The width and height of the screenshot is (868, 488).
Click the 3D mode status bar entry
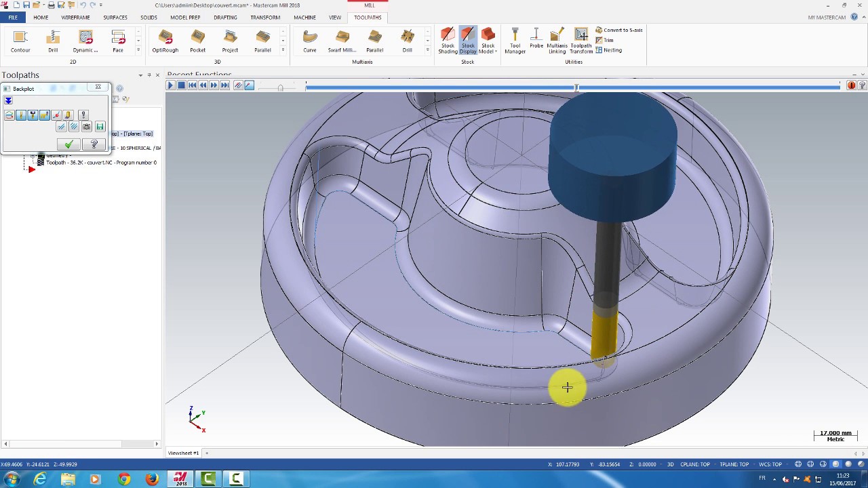point(670,464)
